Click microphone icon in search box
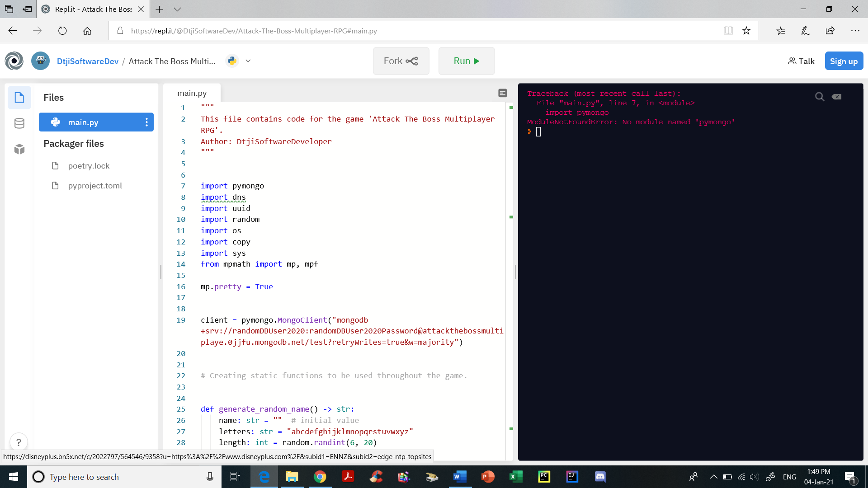Image resolution: width=868 pixels, height=488 pixels. tap(210, 477)
